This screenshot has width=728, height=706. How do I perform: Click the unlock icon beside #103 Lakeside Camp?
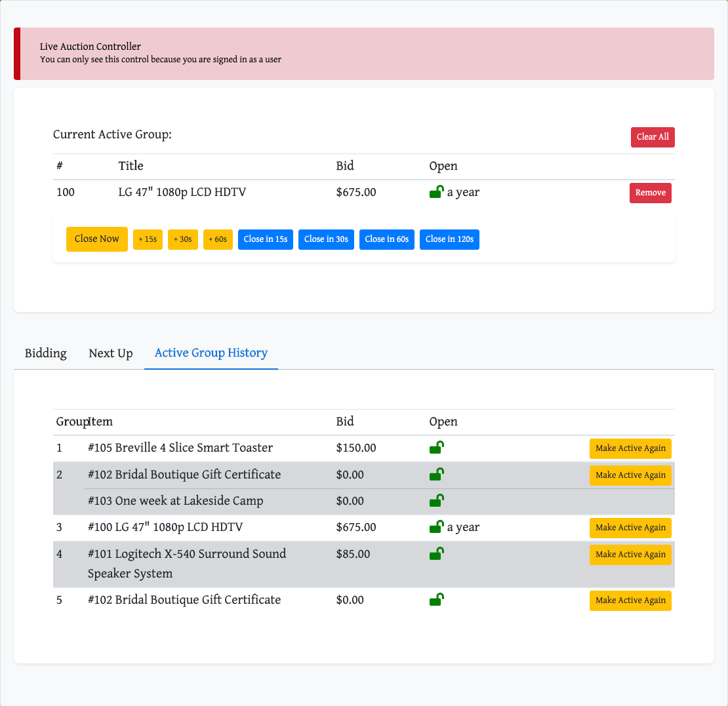click(x=436, y=500)
